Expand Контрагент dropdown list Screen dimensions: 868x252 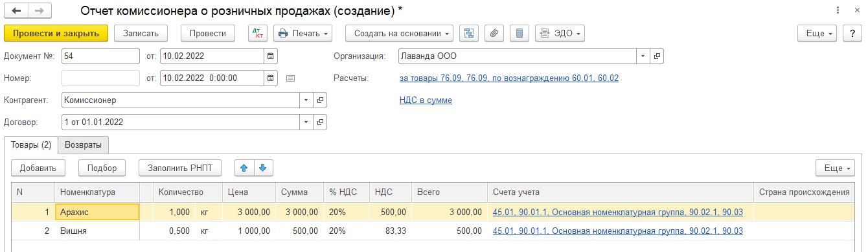pos(306,100)
